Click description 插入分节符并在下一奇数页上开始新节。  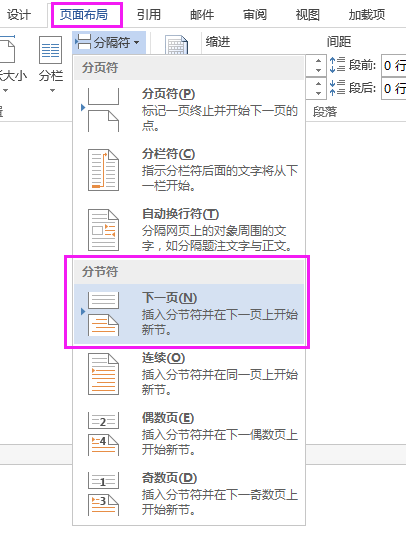pos(220,503)
